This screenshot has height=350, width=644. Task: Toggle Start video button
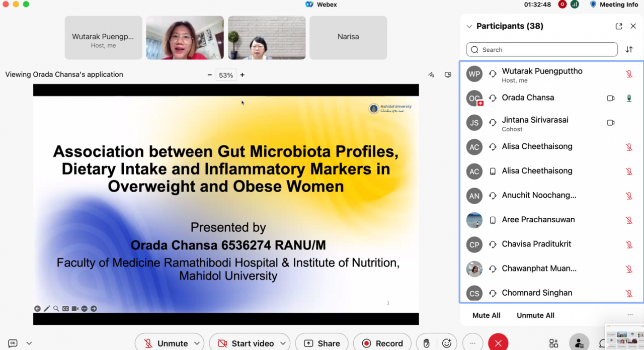click(x=246, y=343)
